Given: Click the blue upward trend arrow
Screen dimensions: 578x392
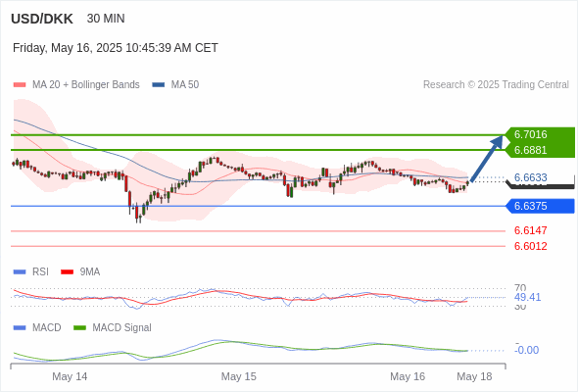Looking at the screenshot, I should pos(487,159).
